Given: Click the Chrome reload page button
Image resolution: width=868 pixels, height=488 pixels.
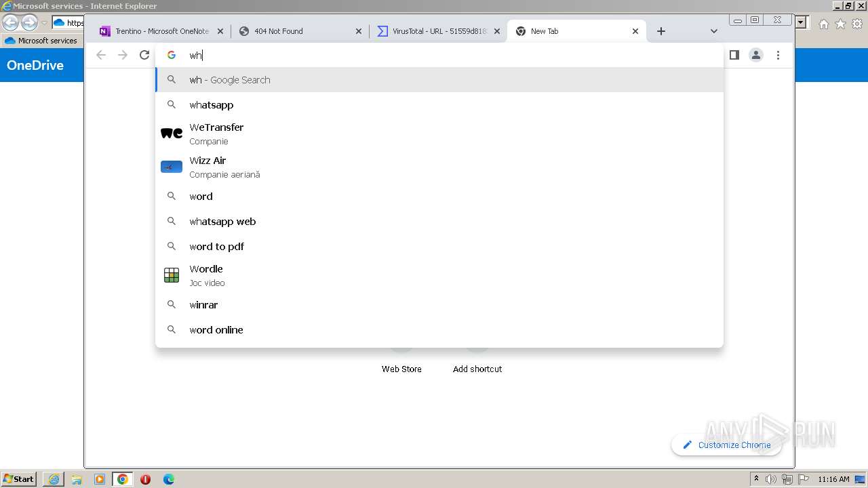Looking at the screenshot, I should point(144,55).
